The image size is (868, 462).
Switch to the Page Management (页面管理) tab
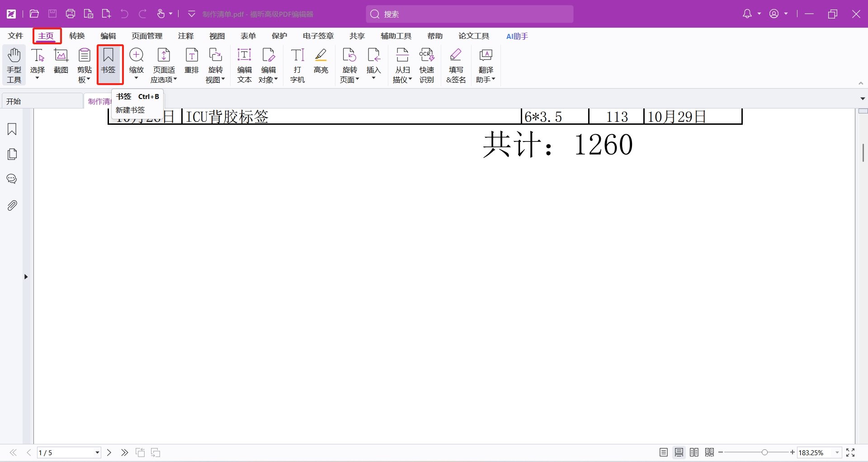click(147, 36)
